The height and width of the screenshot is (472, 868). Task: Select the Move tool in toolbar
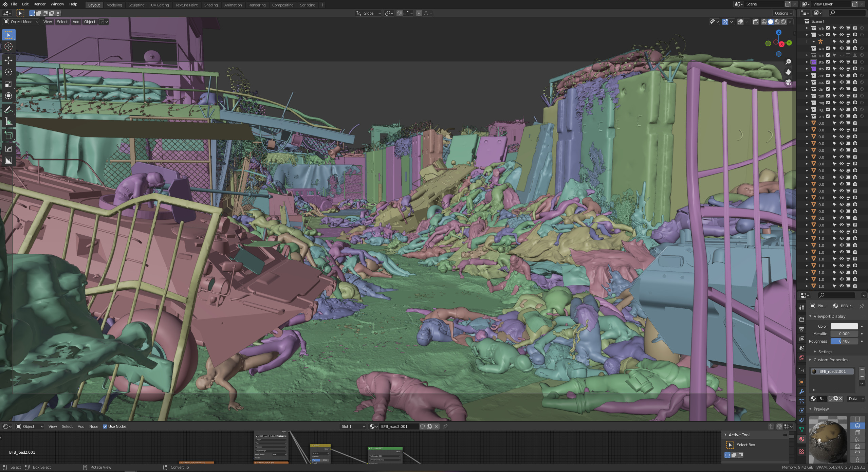coord(8,60)
